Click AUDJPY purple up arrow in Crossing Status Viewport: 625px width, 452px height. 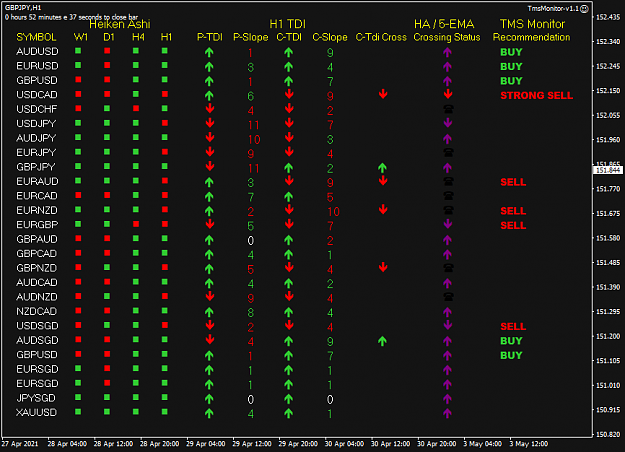[x=447, y=139]
